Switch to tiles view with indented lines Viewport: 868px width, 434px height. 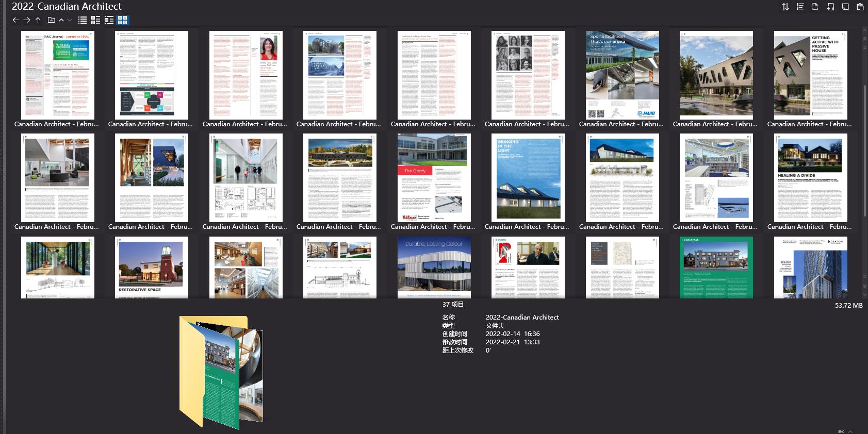coord(109,20)
